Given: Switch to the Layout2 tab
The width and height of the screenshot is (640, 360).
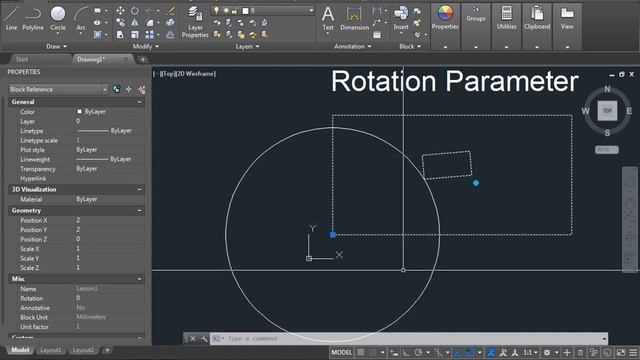Looking at the screenshot, I should tap(83, 350).
